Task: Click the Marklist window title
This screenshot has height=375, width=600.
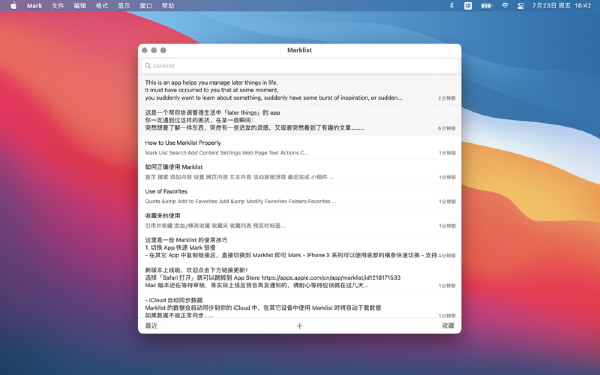Action: pos(300,50)
